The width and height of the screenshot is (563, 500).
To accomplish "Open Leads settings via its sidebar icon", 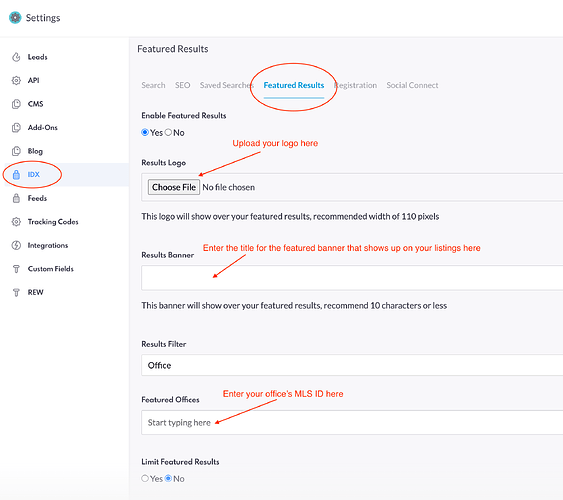I will (16, 57).
